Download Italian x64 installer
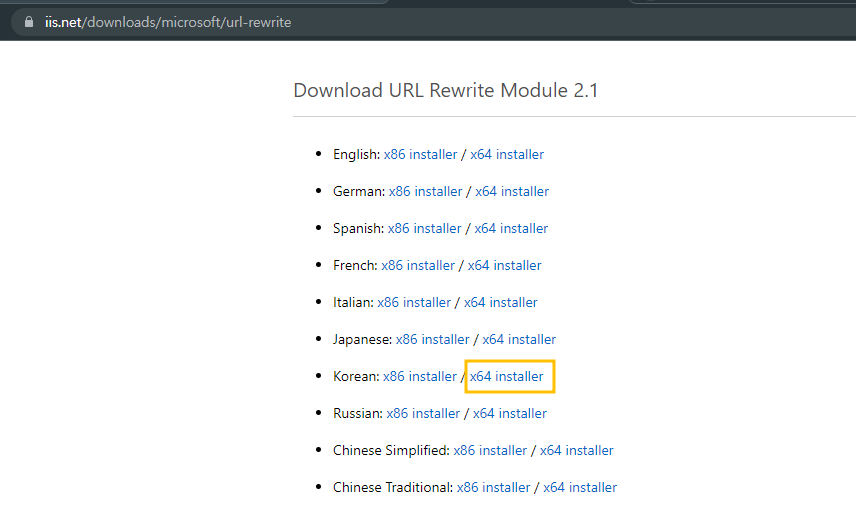The height and width of the screenshot is (515, 856). [501, 303]
